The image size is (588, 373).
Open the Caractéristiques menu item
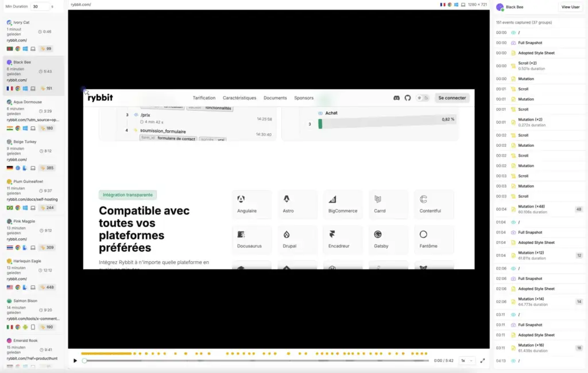tap(239, 98)
